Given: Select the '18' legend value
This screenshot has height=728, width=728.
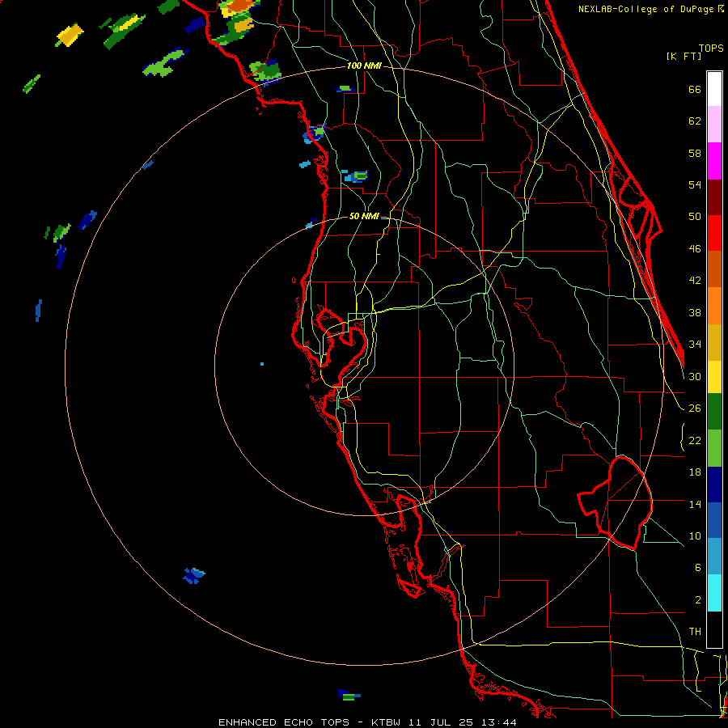Looking at the screenshot, I should coord(695,472).
